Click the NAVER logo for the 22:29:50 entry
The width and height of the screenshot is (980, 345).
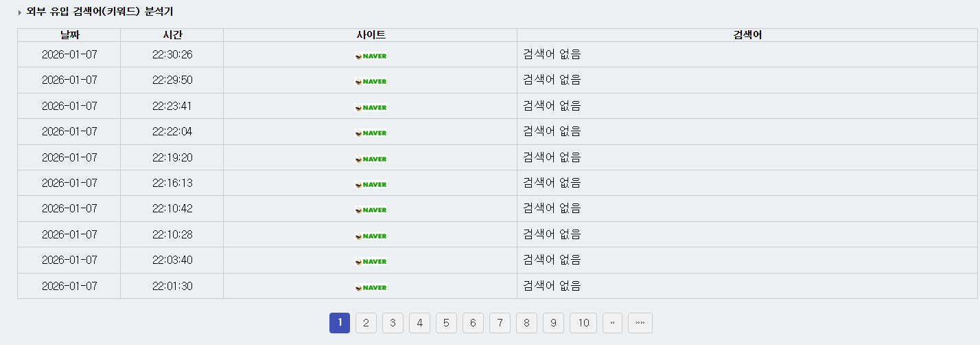pos(371,81)
